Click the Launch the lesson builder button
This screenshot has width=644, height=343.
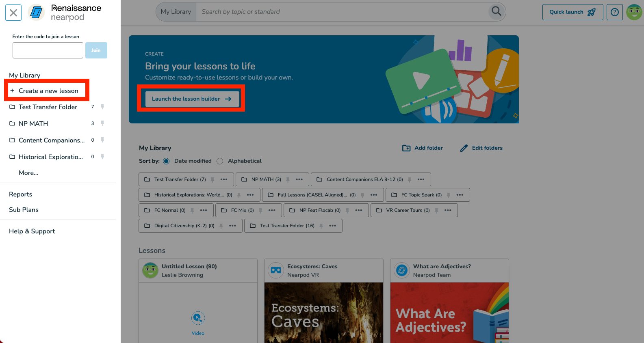coord(192,99)
